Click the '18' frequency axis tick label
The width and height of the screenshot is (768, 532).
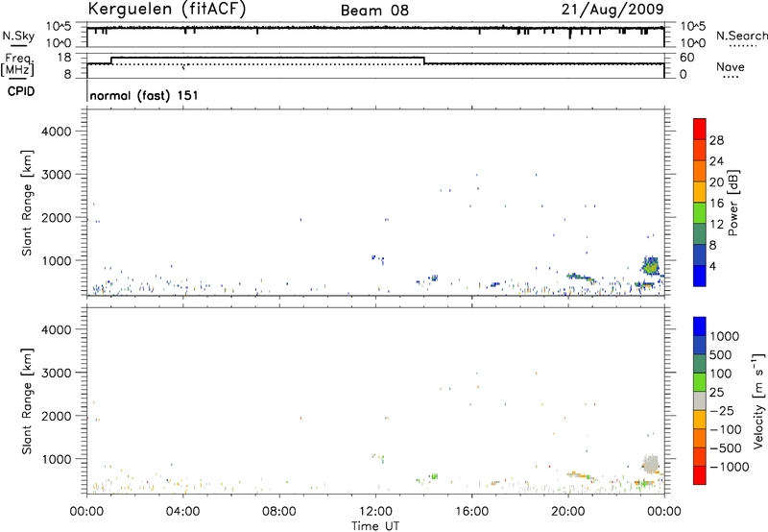coord(64,58)
